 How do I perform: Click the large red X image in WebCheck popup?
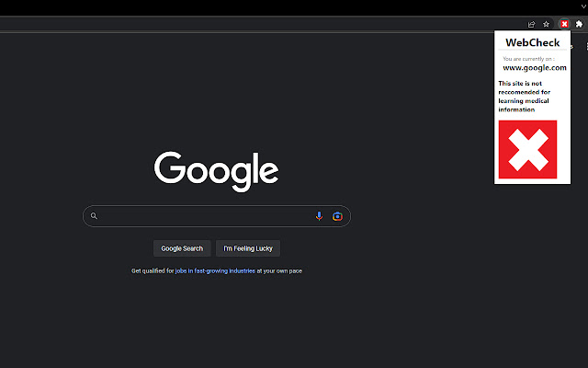[x=527, y=149]
